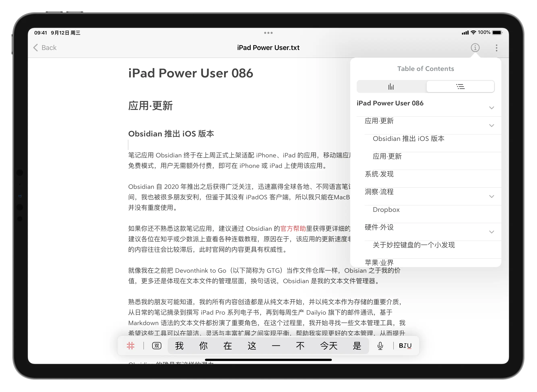Start dictation with the microphone icon

[x=380, y=345]
